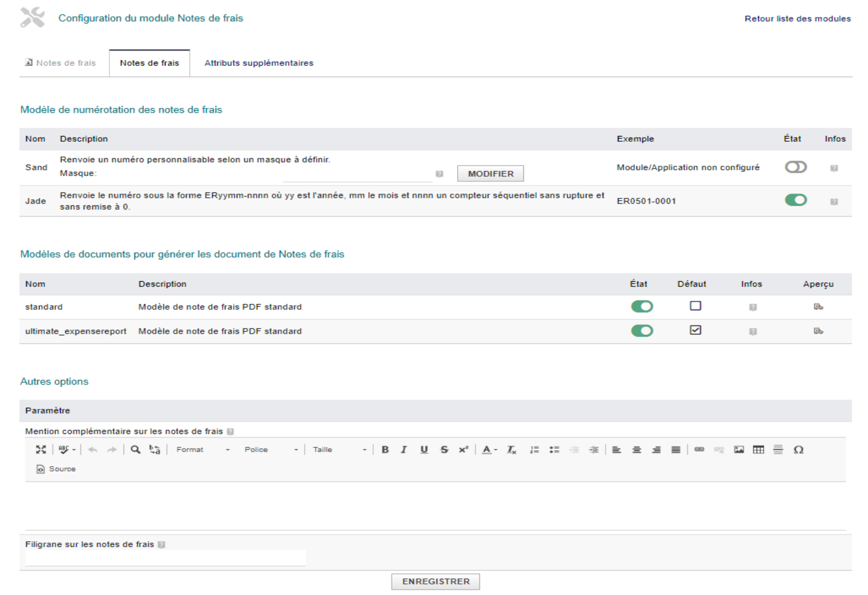The image size is (868, 595).
Task: Maximize the editor with the expand icon
Action: (41, 449)
